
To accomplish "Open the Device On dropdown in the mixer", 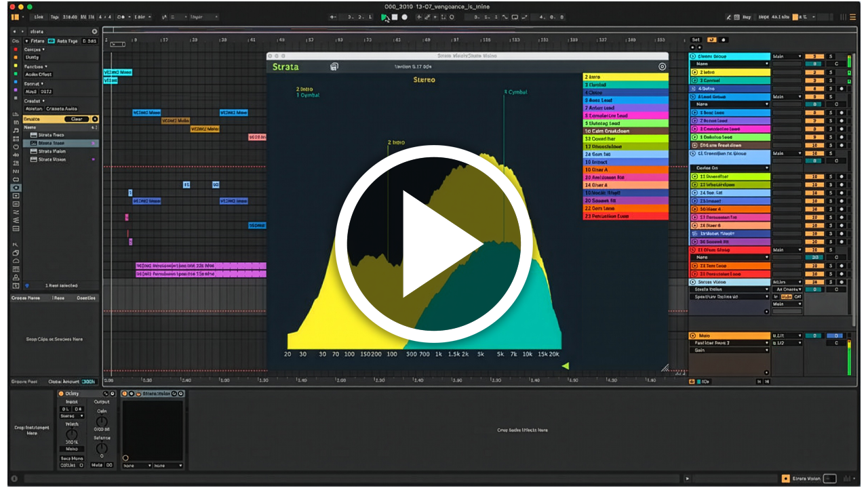I will [x=730, y=168].
